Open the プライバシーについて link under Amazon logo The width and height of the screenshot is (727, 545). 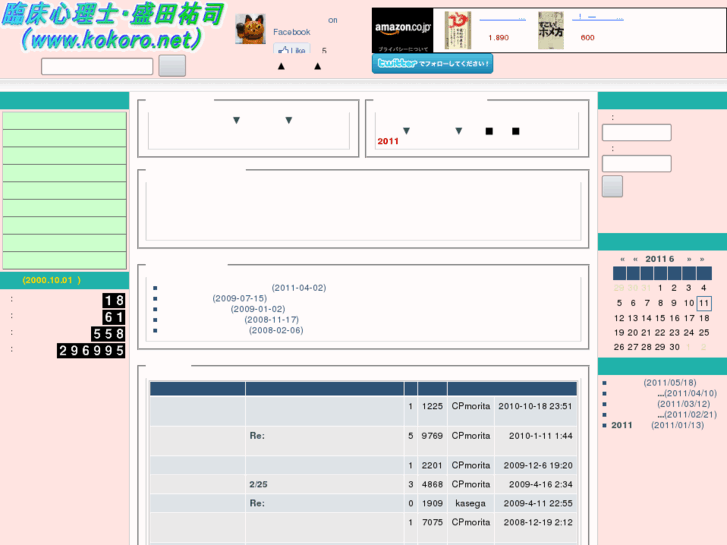403,49
